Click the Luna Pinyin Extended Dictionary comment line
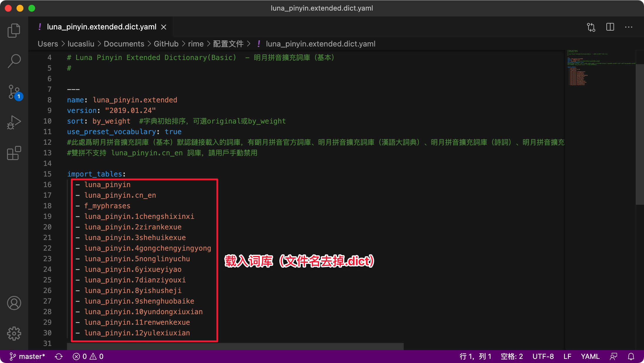 click(201, 57)
